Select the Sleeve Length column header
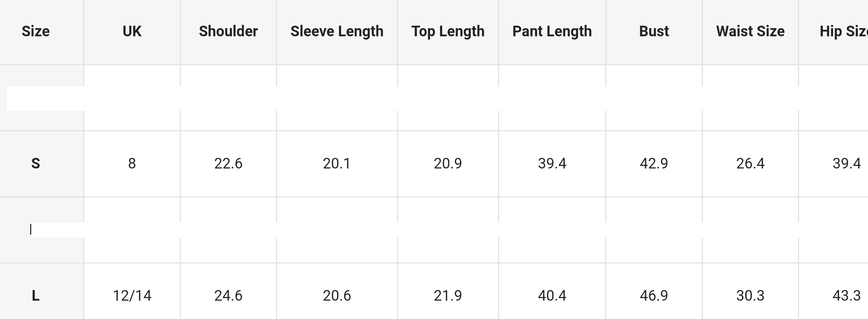Image resolution: width=868 pixels, height=319 pixels. point(337,31)
